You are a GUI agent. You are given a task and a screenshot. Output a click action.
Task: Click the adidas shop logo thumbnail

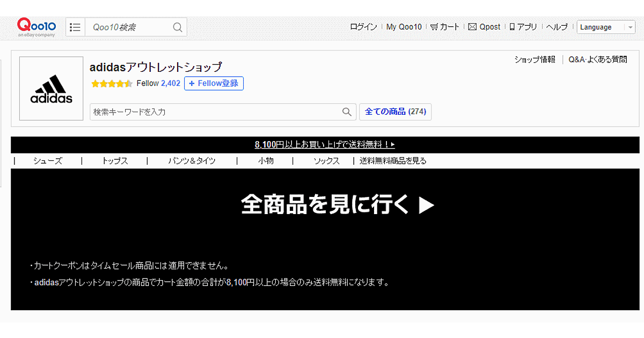[52, 89]
